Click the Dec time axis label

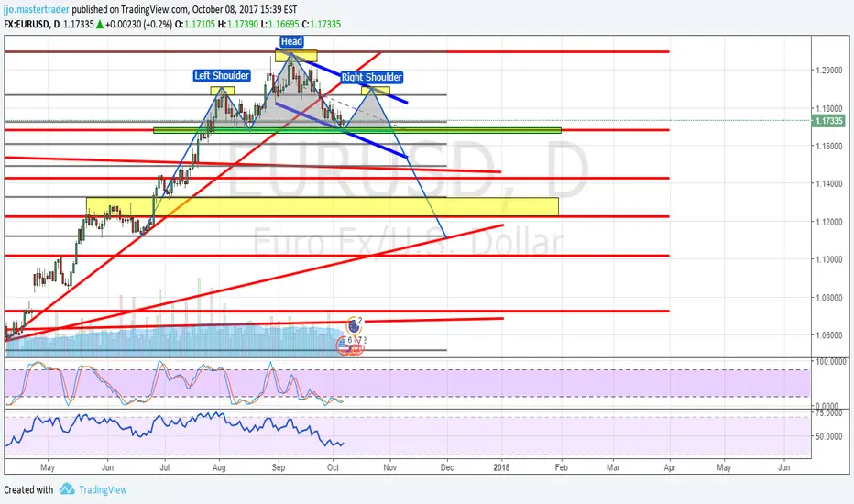[x=446, y=467]
